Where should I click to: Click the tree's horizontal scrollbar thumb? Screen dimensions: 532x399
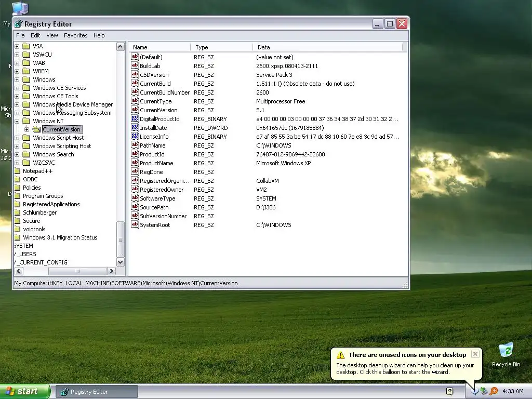(x=78, y=271)
